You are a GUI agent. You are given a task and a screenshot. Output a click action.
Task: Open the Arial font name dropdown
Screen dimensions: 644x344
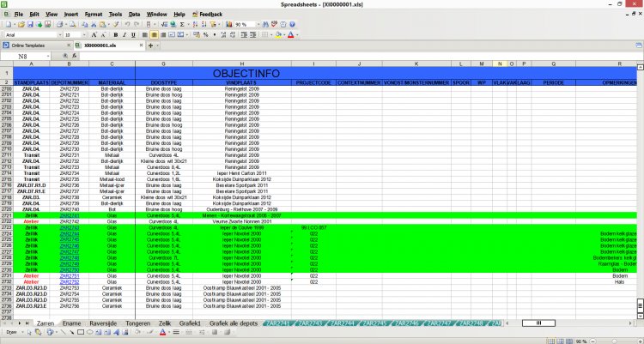click(x=60, y=35)
